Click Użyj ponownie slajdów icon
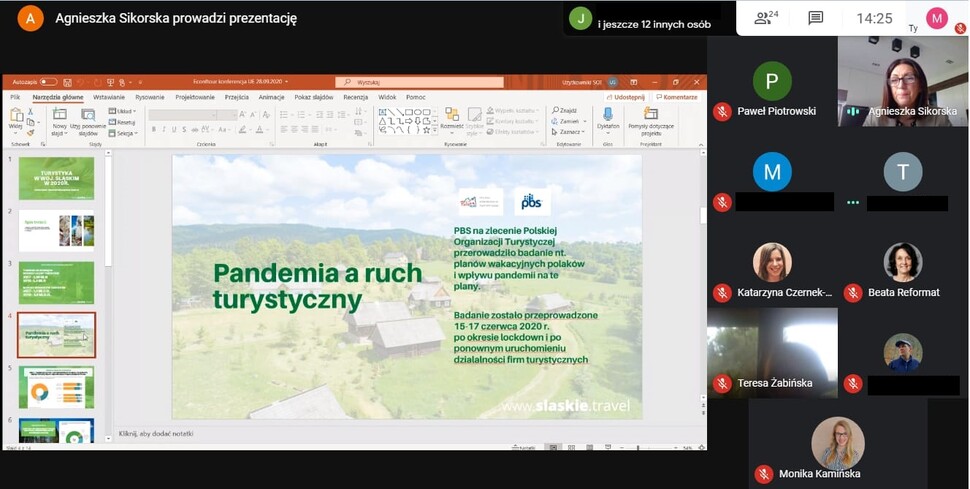Viewport: 970px width, 489px height. 88,115
